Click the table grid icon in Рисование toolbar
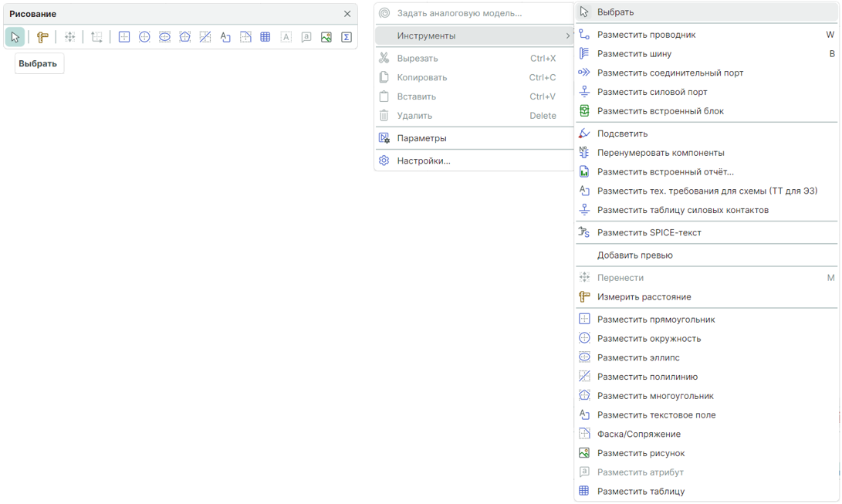The image size is (842, 504). (x=265, y=37)
